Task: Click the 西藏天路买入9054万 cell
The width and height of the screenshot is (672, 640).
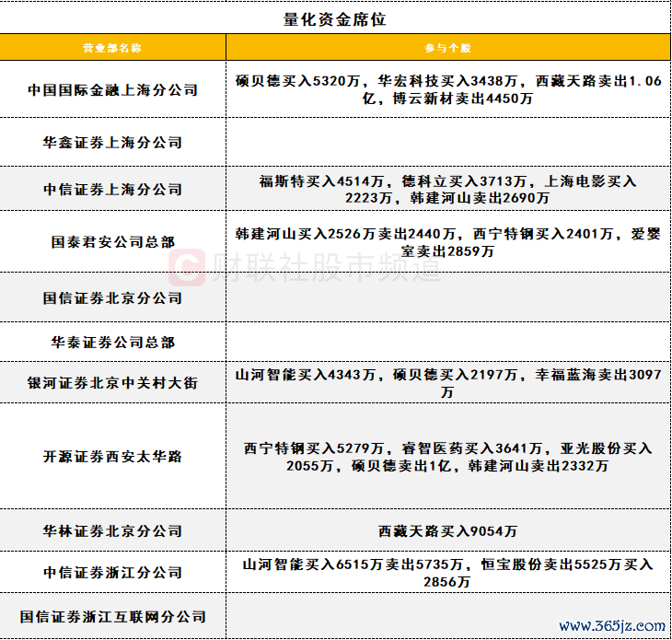Action: (448, 531)
